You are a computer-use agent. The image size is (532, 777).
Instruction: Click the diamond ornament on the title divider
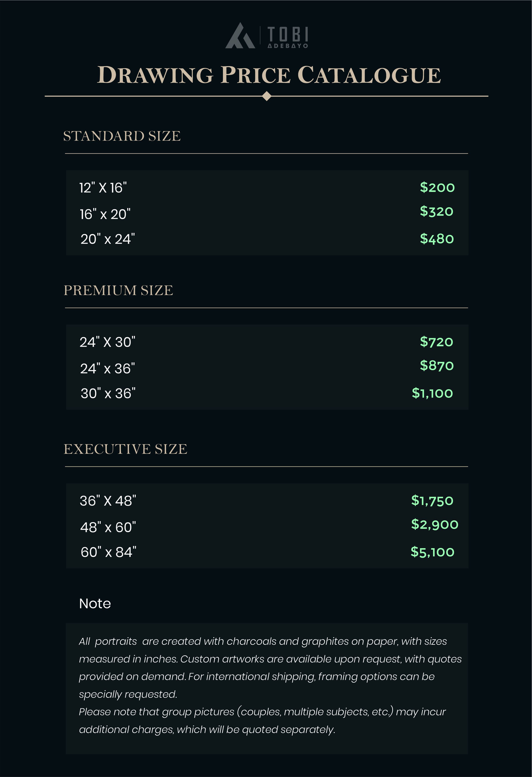coord(267,96)
